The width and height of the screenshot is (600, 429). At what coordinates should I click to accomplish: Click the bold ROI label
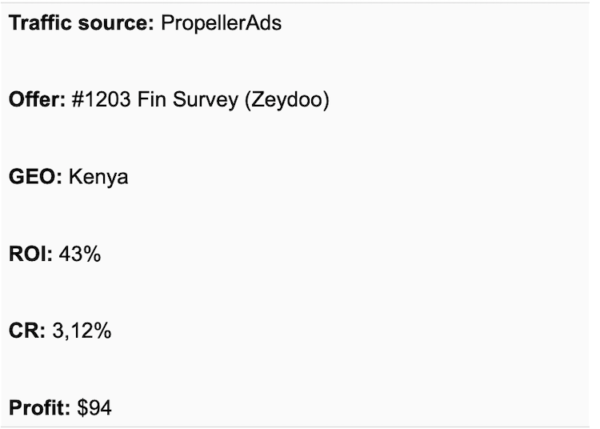(x=31, y=254)
